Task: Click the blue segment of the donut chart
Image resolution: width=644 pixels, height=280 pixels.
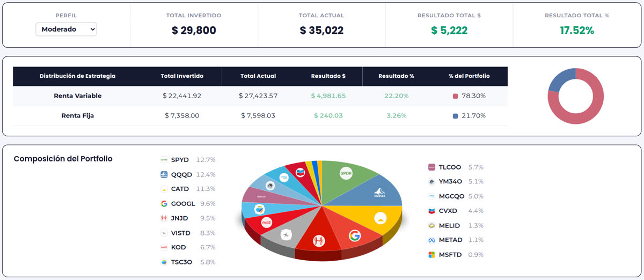Action: coord(560,79)
